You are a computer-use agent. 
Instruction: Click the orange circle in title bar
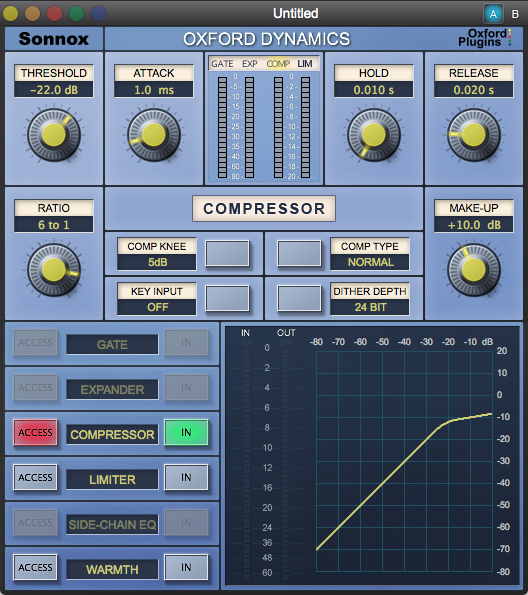tap(33, 14)
